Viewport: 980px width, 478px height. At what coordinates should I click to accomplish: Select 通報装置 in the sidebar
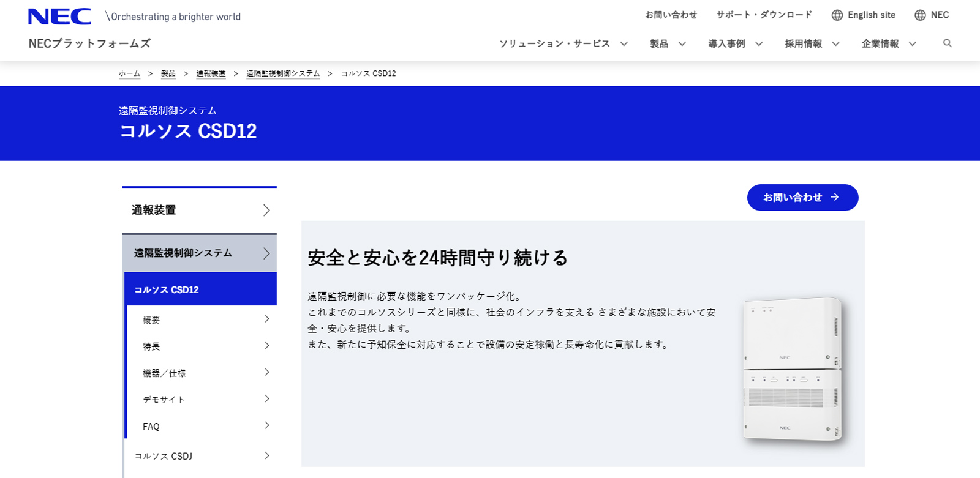pos(199,211)
